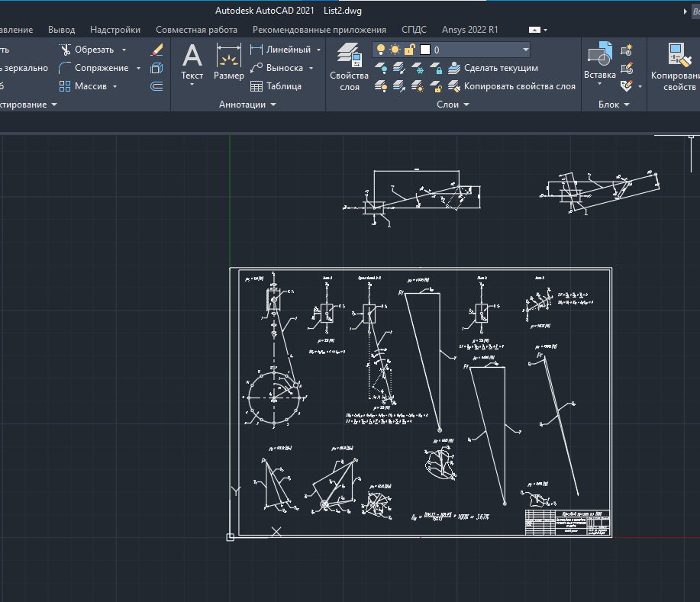Screen dimensions: 700x602
Task: Click the Erase tool eraser icon
Action: [156, 50]
